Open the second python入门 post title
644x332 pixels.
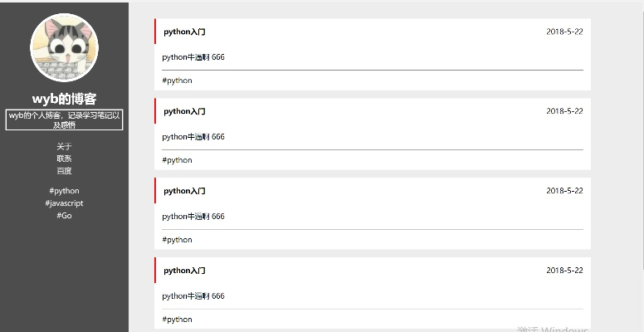[184, 111]
